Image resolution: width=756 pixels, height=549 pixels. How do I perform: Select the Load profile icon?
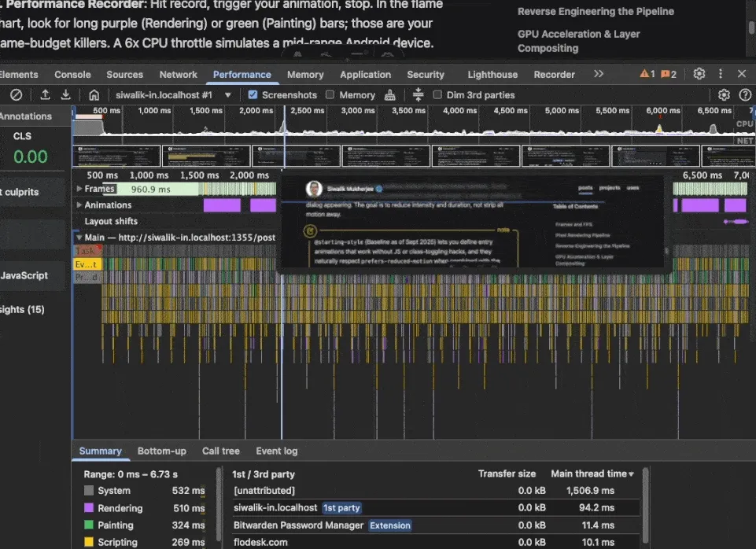pos(45,94)
